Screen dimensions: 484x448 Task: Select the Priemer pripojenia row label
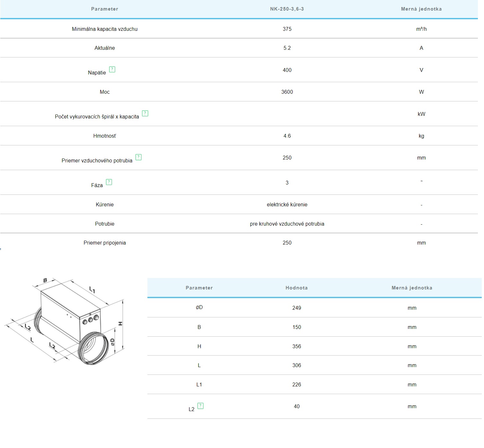(x=104, y=243)
